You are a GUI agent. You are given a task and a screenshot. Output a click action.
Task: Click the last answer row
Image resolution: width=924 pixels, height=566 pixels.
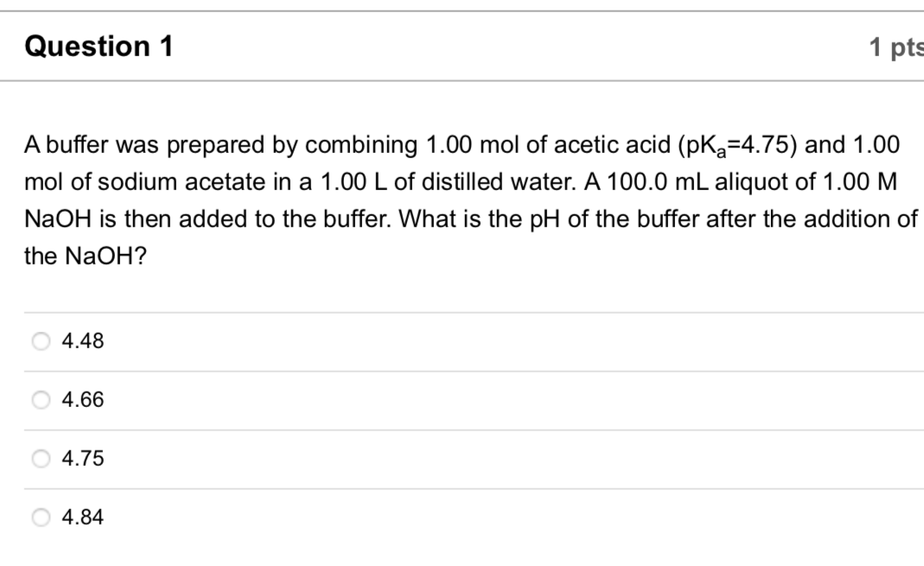432,517
